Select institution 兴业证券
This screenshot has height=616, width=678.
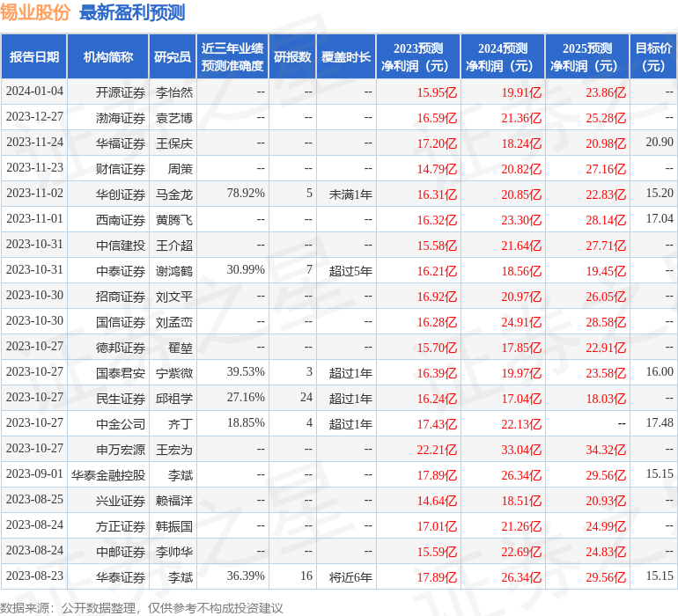pos(121,501)
